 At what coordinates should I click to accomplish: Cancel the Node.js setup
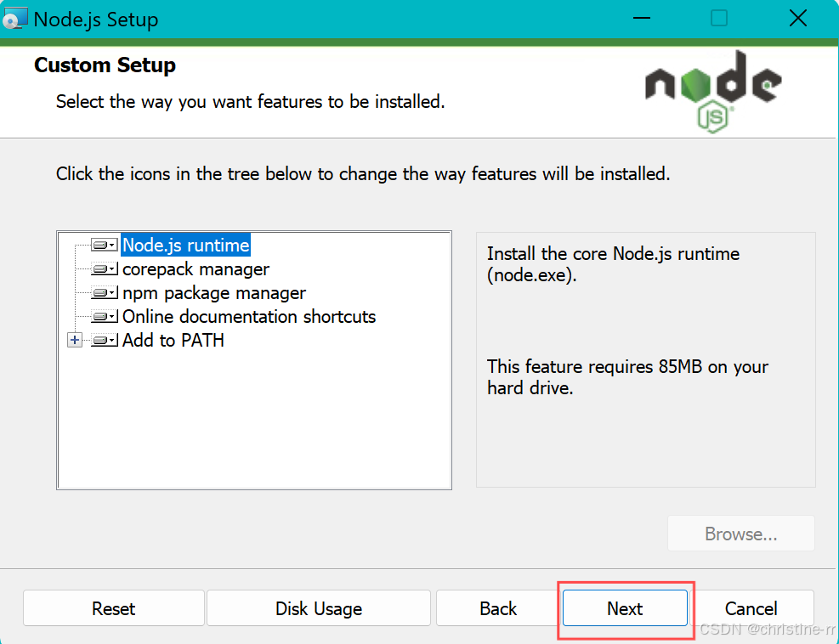click(x=751, y=608)
